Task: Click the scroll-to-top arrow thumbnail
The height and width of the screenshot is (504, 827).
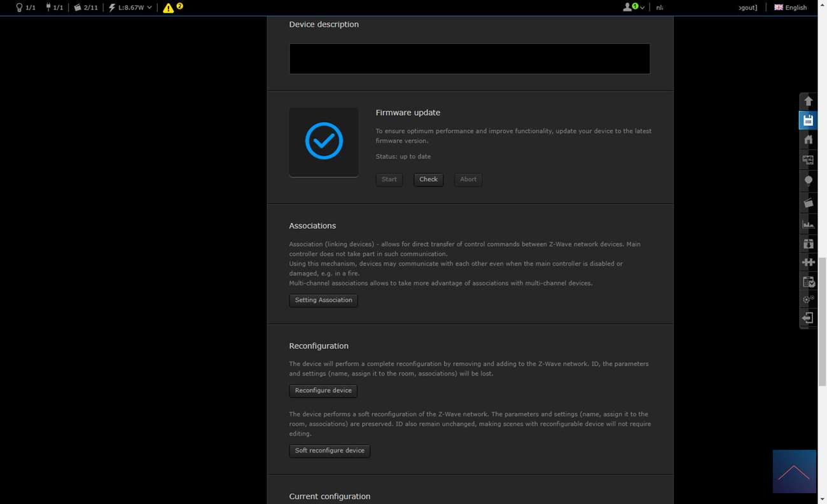Action: click(794, 472)
